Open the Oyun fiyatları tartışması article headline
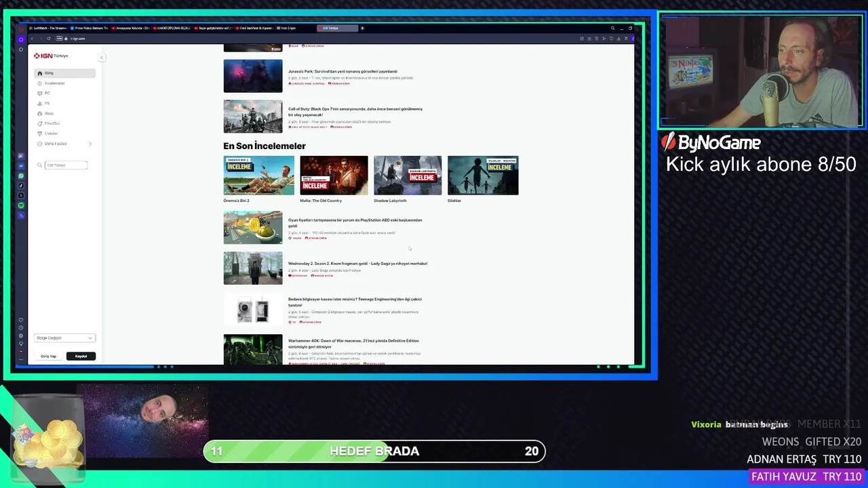The image size is (868, 488). pyautogui.click(x=355, y=223)
